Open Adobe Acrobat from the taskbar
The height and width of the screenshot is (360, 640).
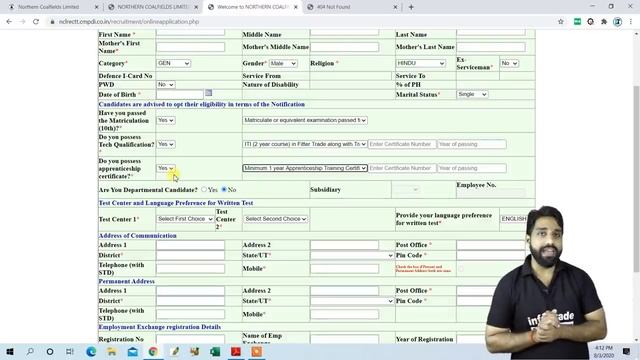point(236,351)
